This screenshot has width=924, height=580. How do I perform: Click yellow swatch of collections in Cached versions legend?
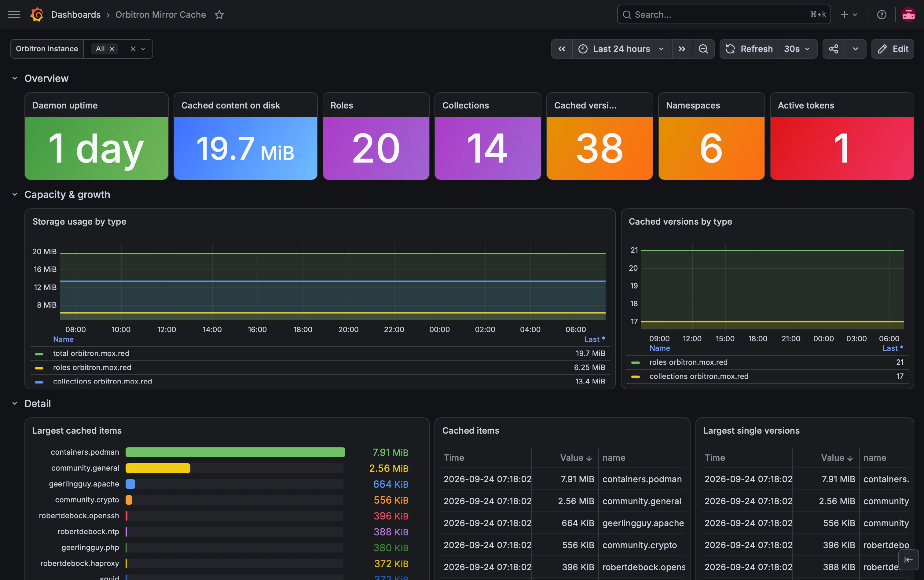pyautogui.click(x=636, y=377)
